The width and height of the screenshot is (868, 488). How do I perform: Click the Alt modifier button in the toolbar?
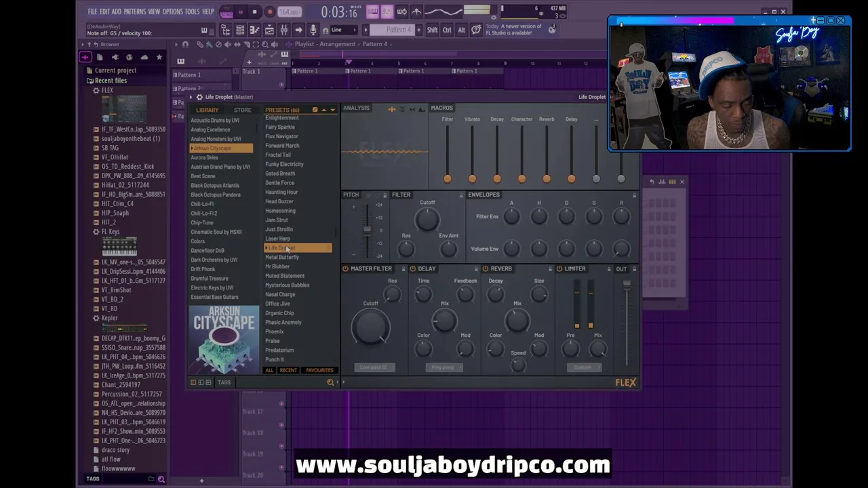[x=461, y=30]
